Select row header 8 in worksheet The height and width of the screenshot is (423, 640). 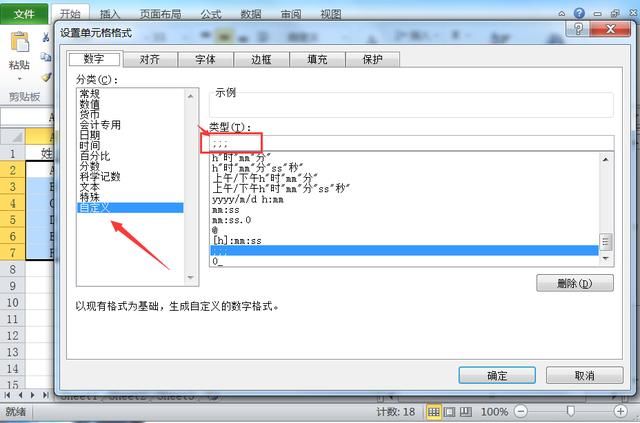click(x=13, y=269)
